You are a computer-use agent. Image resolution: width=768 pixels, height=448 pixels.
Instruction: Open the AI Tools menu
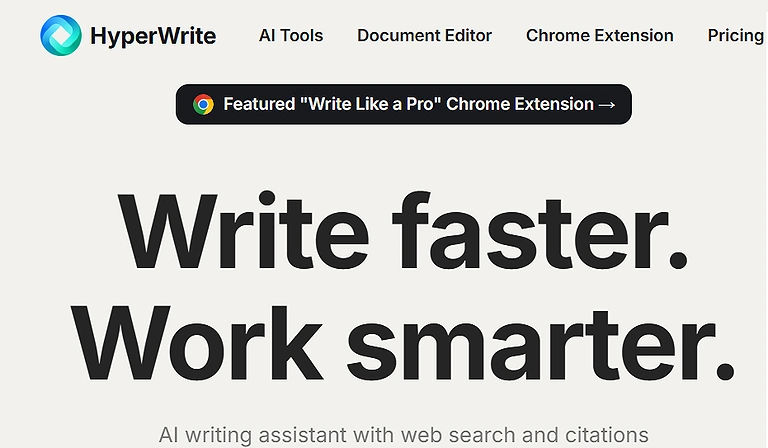(x=291, y=35)
